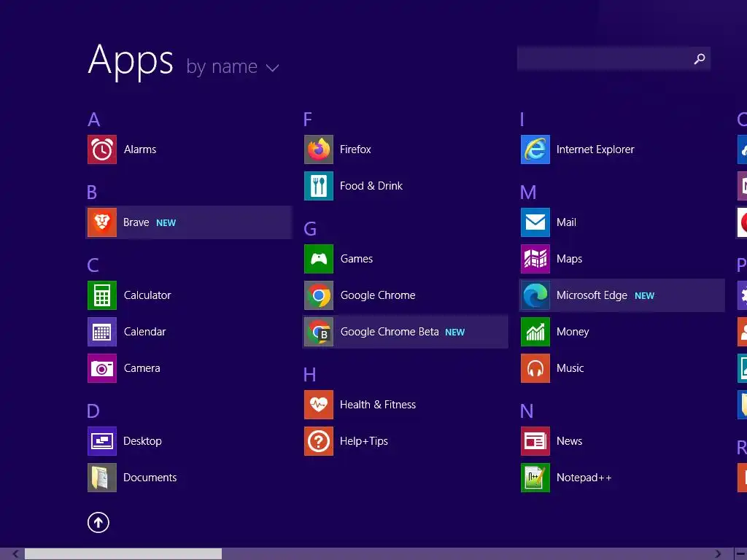Click the 'Desktop' label text
The width and height of the screenshot is (747, 560).
click(142, 441)
